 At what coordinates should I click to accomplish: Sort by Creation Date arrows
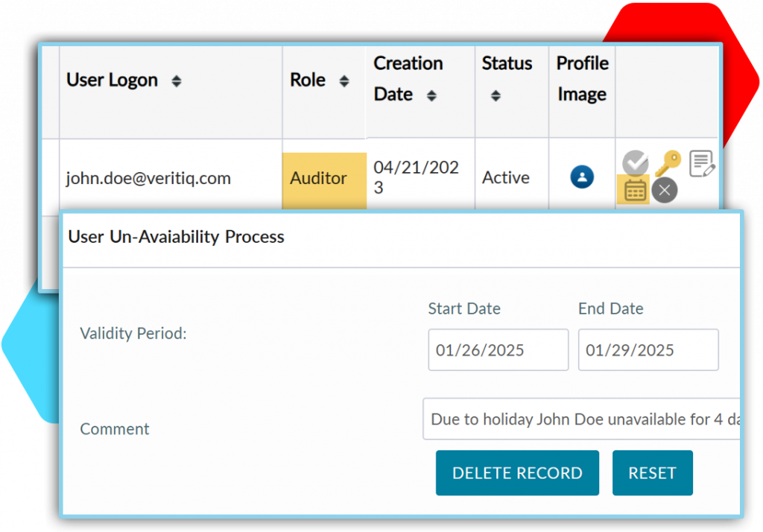click(431, 96)
